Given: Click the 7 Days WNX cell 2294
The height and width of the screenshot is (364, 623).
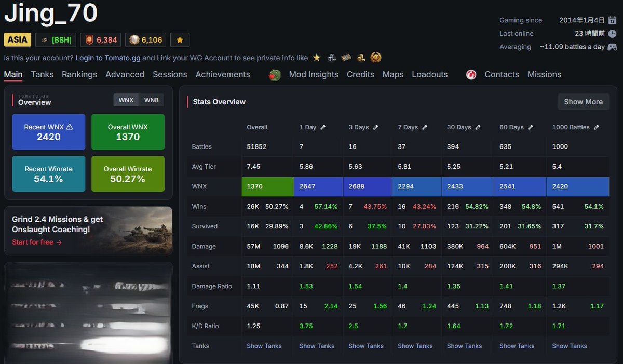Looking at the screenshot, I should point(417,186).
